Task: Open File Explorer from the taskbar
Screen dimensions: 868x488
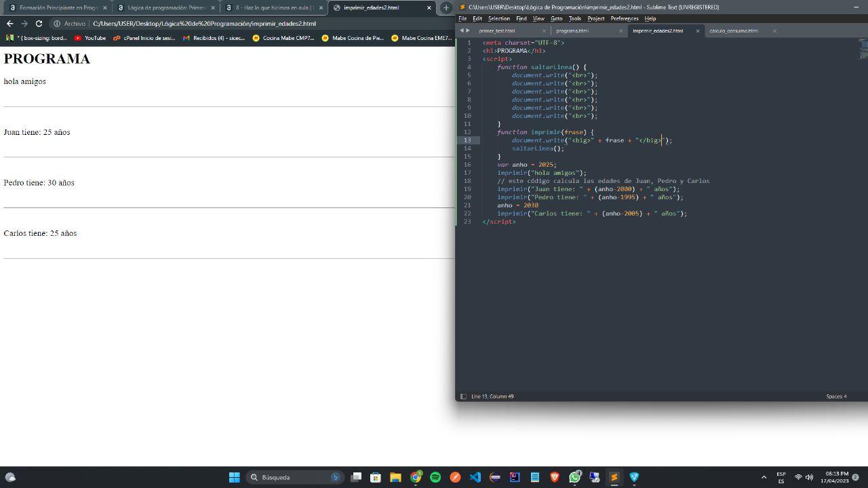Action: coord(395,477)
